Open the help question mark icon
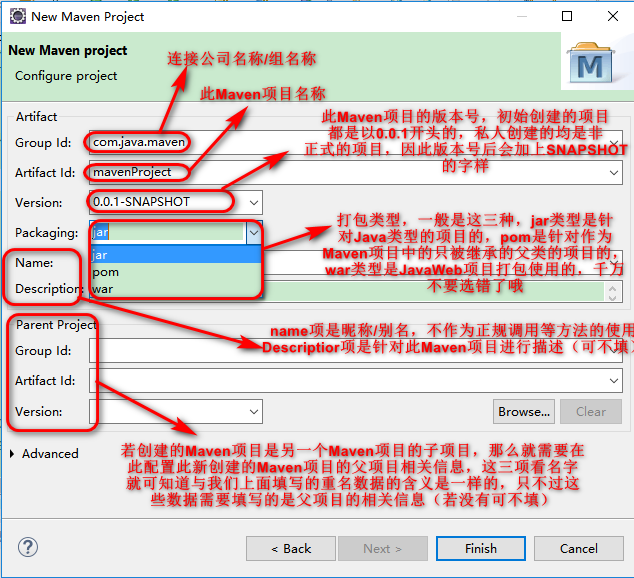Viewport: 634px width, 578px height. coord(28,548)
